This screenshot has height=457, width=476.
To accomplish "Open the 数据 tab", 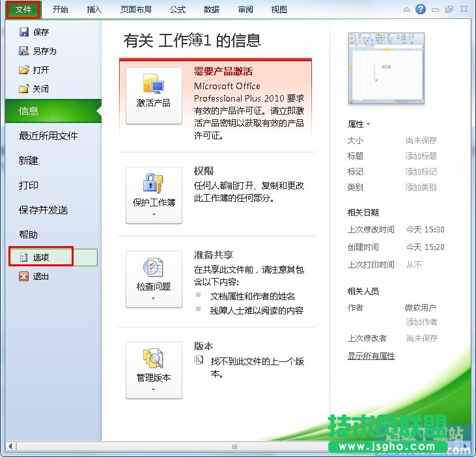I will pyautogui.click(x=212, y=10).
